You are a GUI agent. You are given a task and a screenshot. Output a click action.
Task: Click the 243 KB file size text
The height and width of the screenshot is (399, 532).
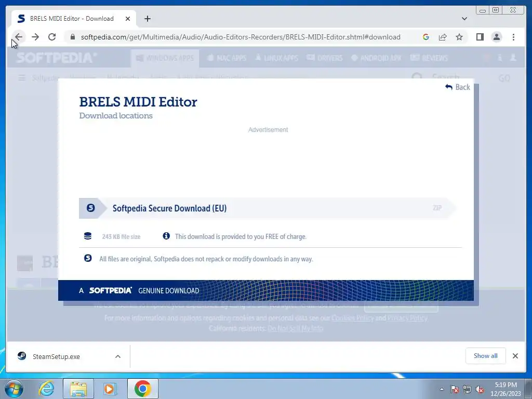(x=121, y=236)
